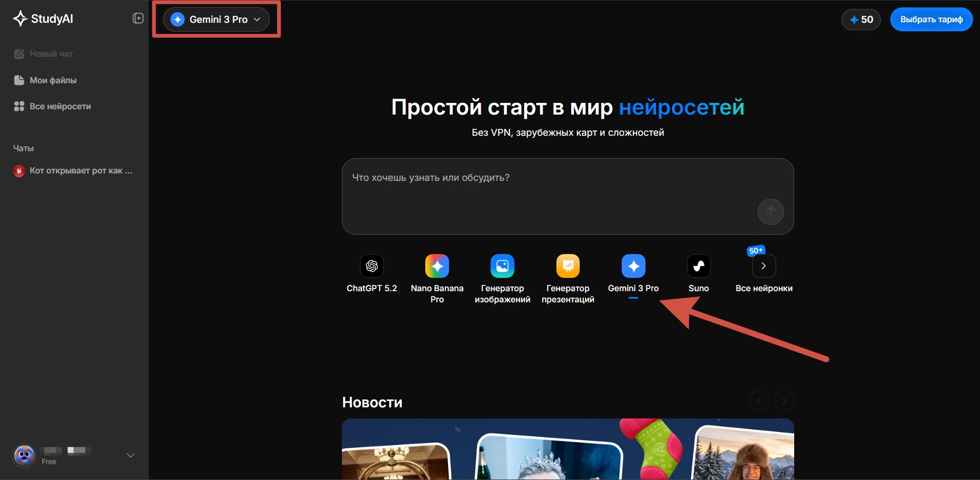The width and height of the screenshot is (980, 480).
Task: Click the StudyAI logo
Action: pos(43,19)
